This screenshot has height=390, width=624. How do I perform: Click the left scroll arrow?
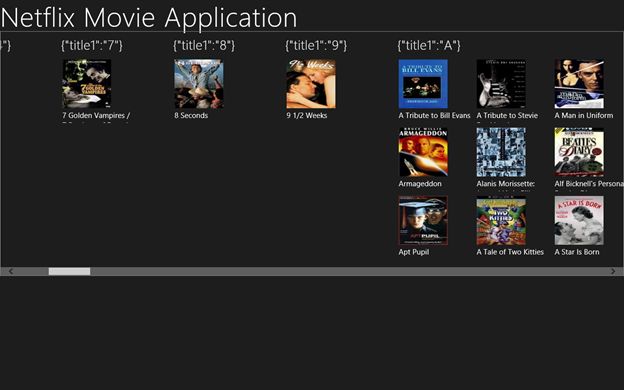tap(11, 271)
